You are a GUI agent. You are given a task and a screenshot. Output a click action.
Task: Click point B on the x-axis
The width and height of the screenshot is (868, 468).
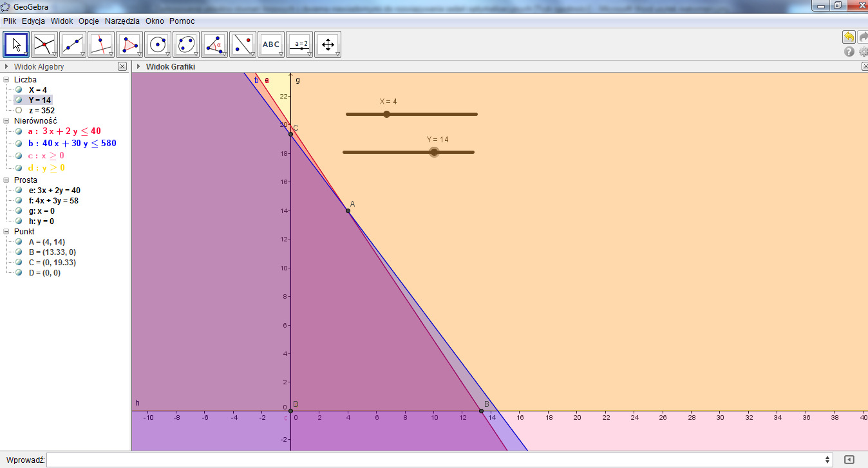click(x=481, y=411)
